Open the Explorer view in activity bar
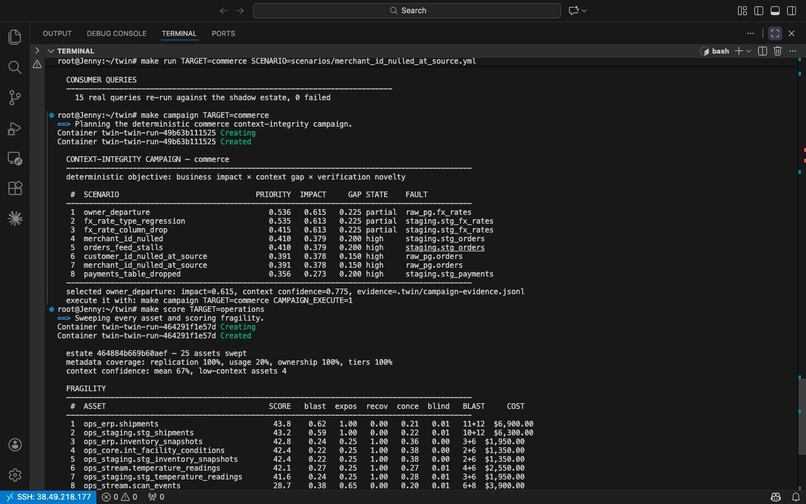 click(14, 37)
